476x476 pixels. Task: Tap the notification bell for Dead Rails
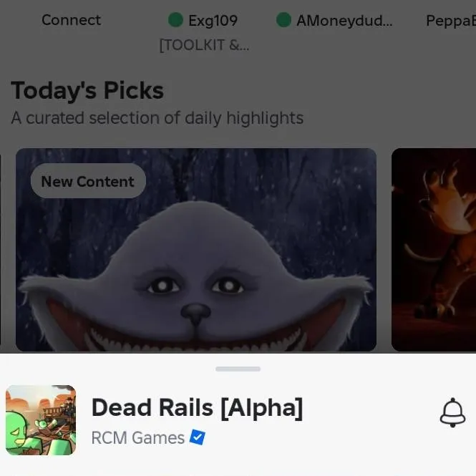click(x=452, y=412)
